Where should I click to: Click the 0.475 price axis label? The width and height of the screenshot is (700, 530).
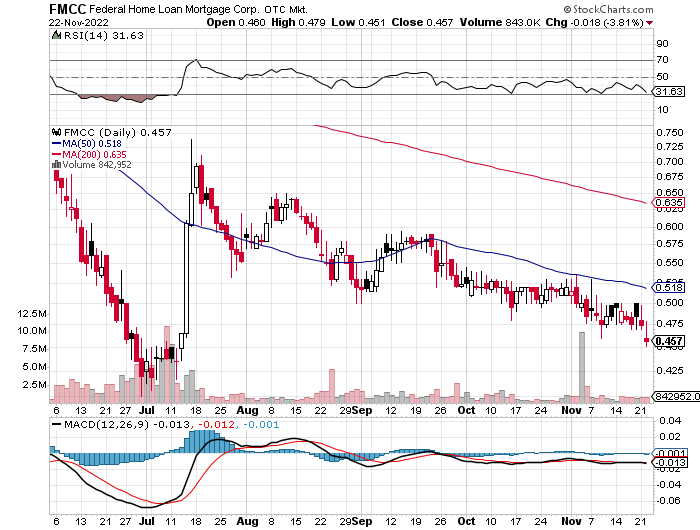click(x=670, y=323)
